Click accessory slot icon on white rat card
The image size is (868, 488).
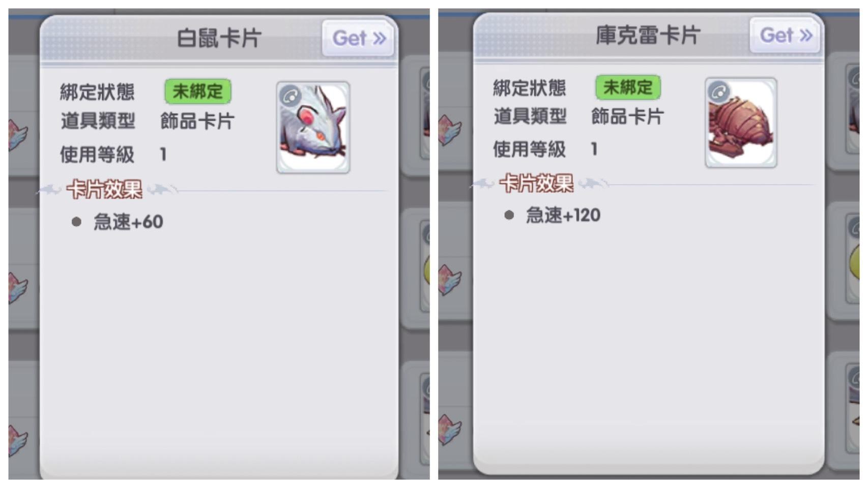coord(291,96)
